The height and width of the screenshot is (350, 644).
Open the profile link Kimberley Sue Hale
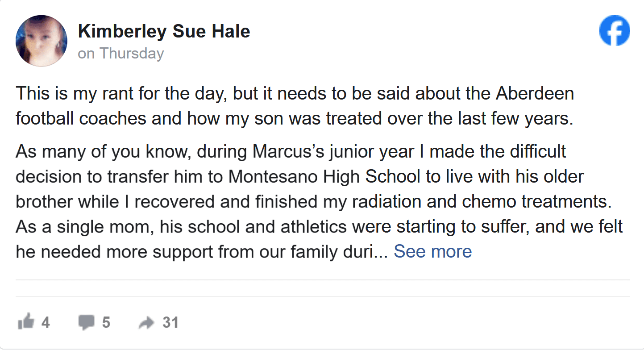[164, 31]
